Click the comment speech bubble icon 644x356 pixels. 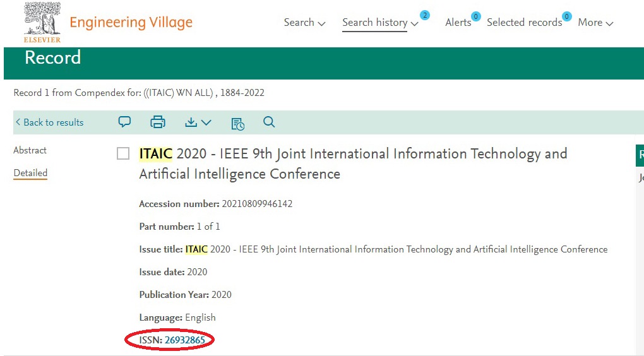[124, 122]
